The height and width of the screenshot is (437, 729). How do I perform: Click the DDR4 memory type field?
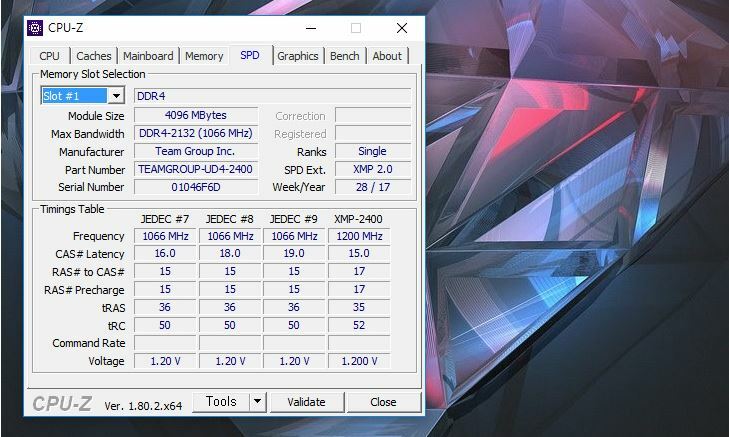[272, 96]
